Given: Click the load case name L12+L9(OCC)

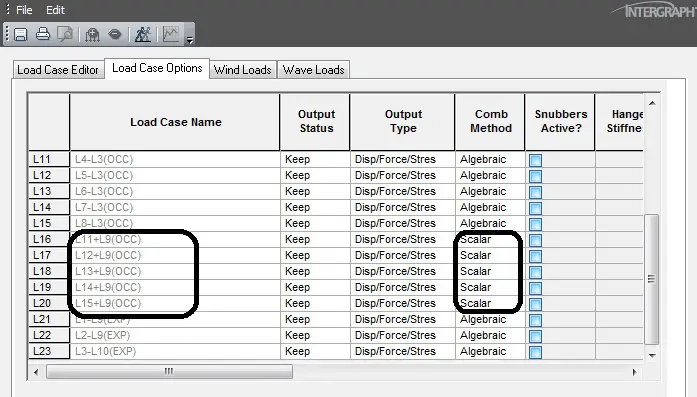Looking at the screenshot, I should point(108,255).
